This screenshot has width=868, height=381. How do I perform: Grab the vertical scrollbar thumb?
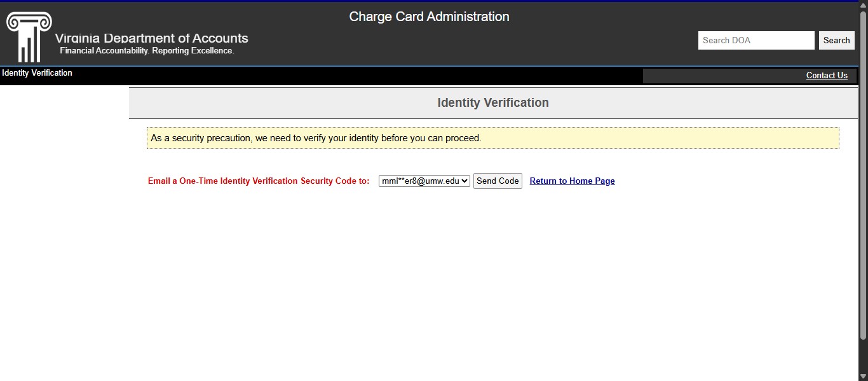coord(863,172)
